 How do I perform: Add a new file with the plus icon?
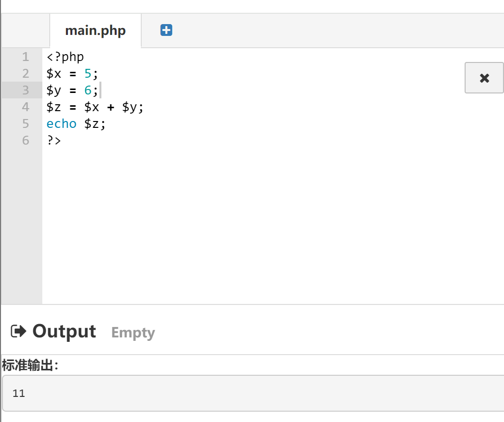click(x=166, y=30)
